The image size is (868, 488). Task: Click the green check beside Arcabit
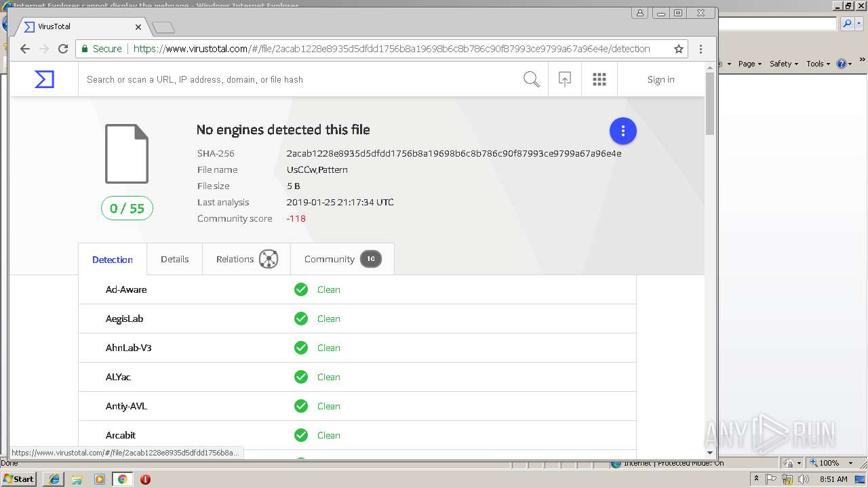pos(301,435)
